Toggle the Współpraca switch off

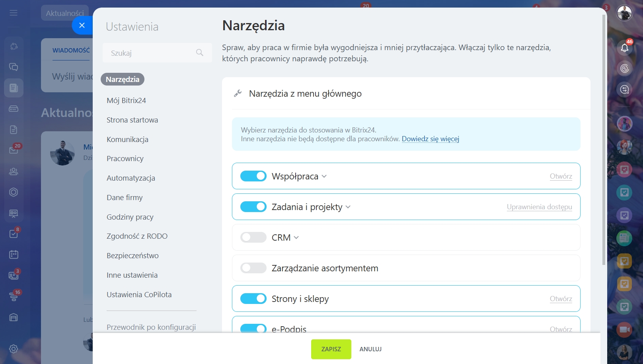(x=253, y=176)
